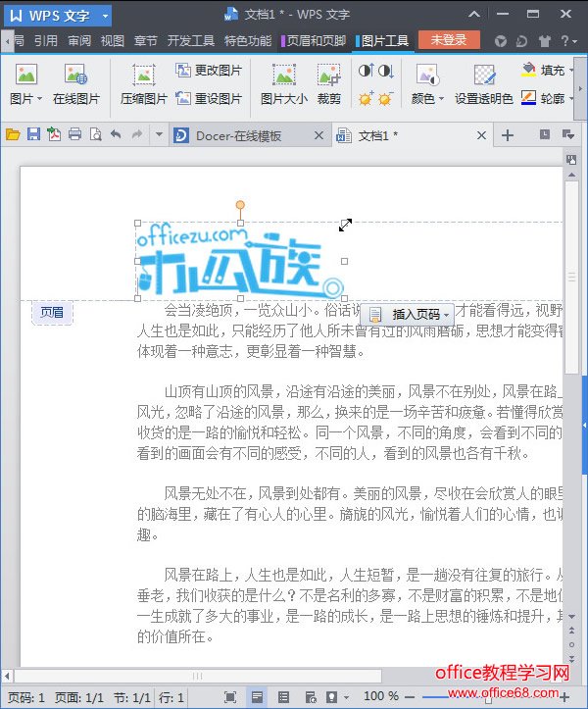Click 设置透明色 set transparent color
Image resolution: width=588 pixels, height=709 pixels.
483,86
